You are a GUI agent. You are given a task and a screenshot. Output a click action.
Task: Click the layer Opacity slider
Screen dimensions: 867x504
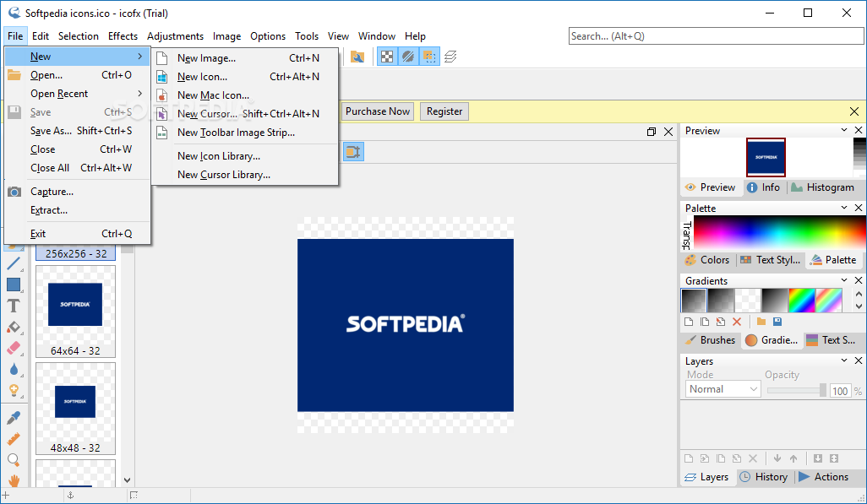point(797,390)
